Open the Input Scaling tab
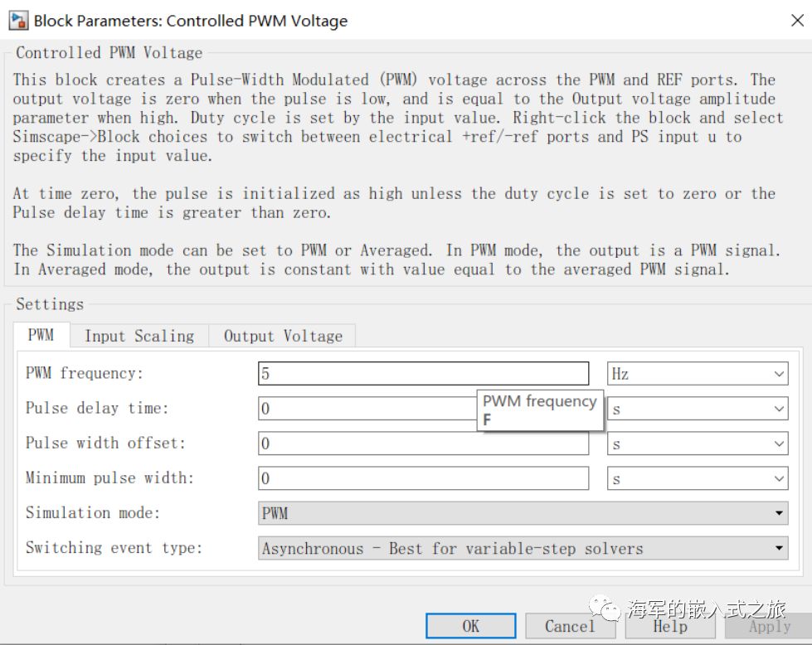The image size is (812, 645). 139,336
